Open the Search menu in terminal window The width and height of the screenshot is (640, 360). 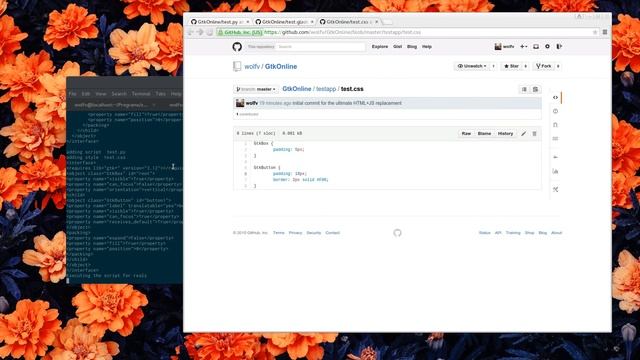coord(119,94)
